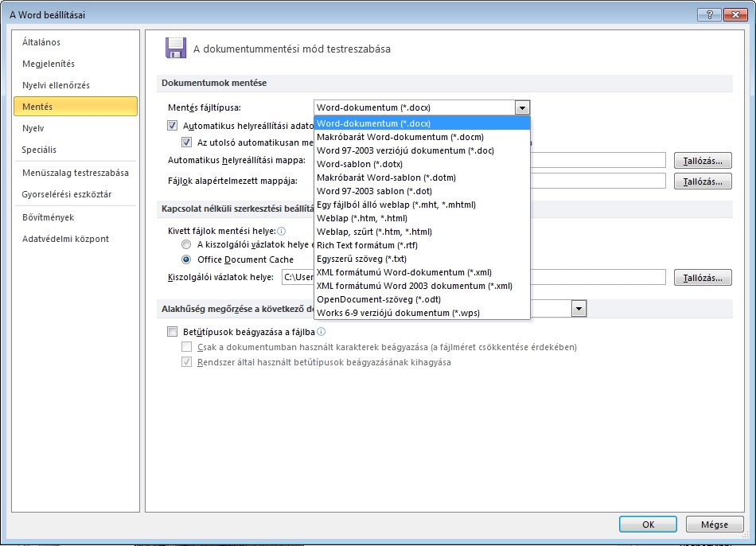Click the Automatikus helyreállítási mappa path field

[x=598, y=160]
